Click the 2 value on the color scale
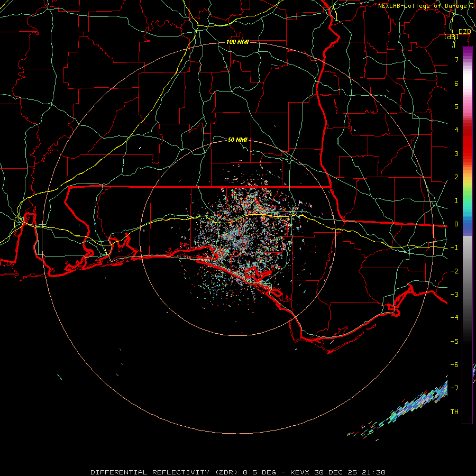Image resolution: width=476 pixels, height=476 pixels. pyautogui.click(x=456, y=177)
